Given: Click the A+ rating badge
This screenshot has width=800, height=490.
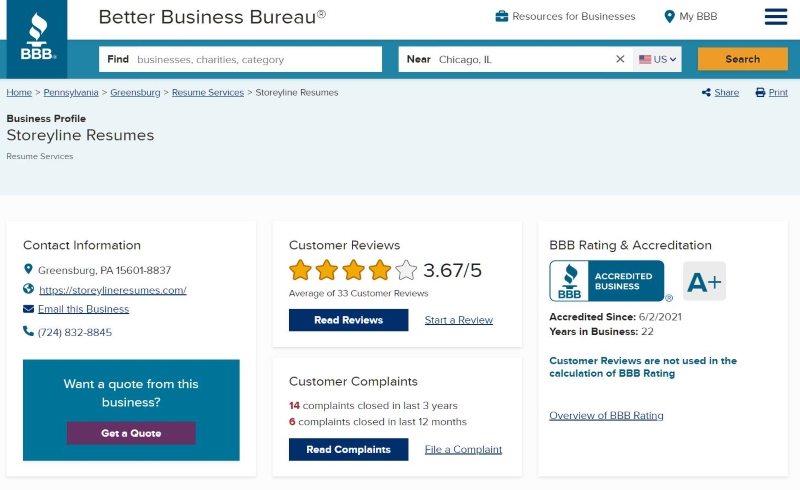Looking at the screenshot, I should [x=704, y=281].
